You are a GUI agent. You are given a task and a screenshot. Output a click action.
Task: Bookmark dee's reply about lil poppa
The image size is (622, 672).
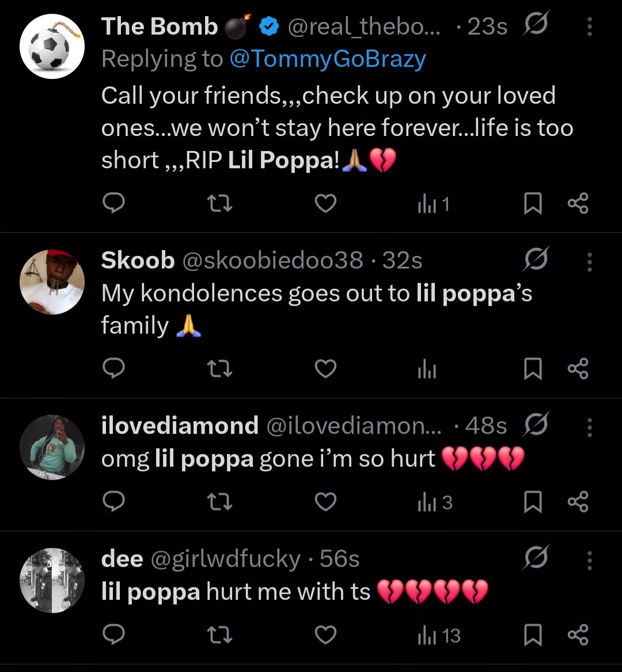click(x=533, y=634)
